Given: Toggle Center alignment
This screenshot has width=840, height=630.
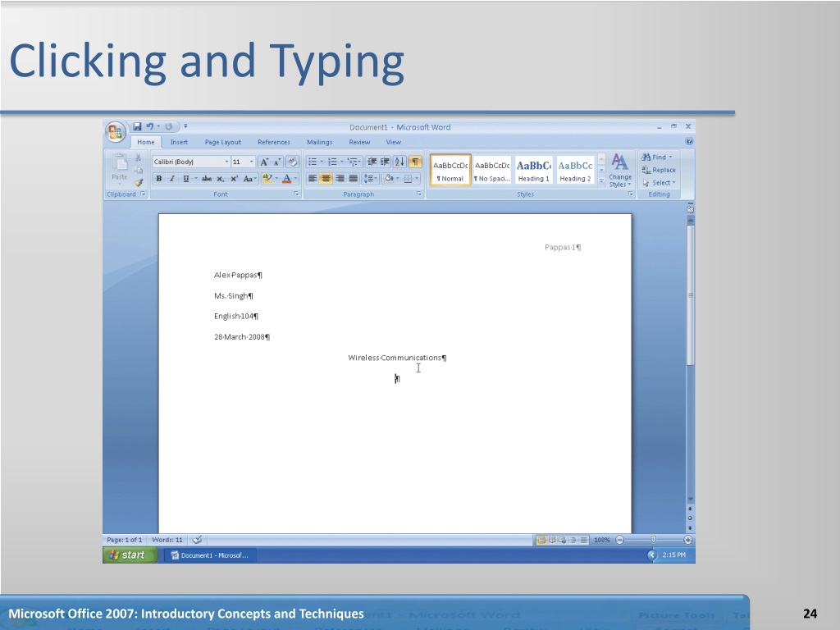Looking at the screenshot, I should (x=326, y=179).
